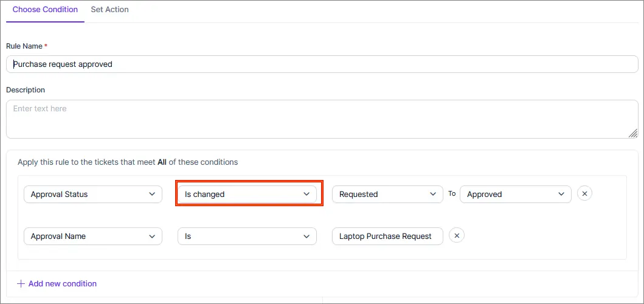Click the chevron arrow in Approved dropdown
Screen dimensions: 644x304
pos(561,194)
